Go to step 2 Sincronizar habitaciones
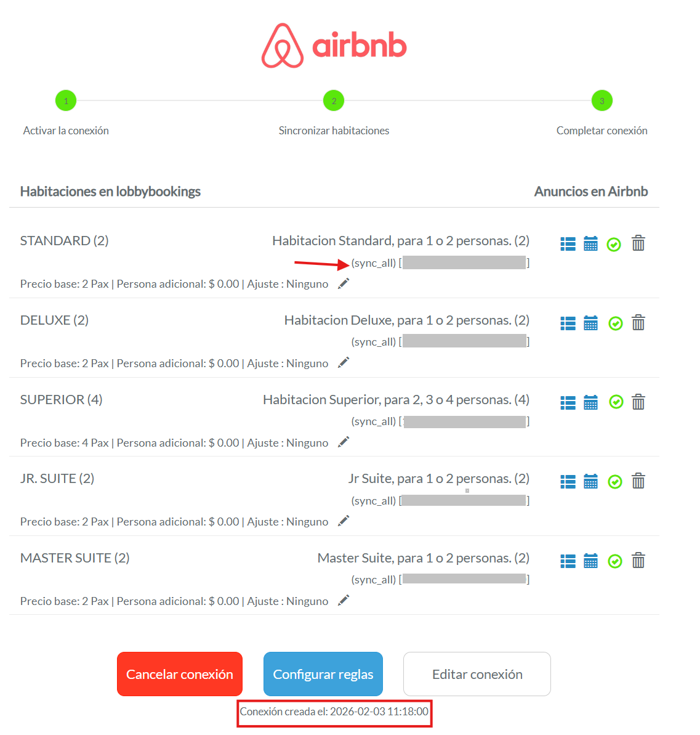The image size is (700, 735). tap(334, 100)
